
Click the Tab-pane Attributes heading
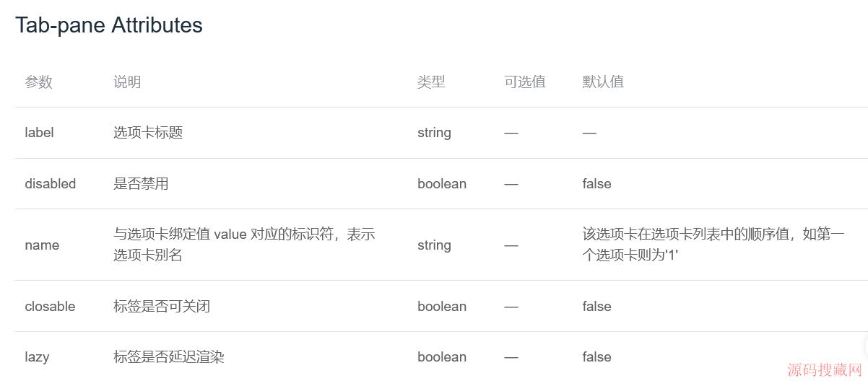point(109,25)
